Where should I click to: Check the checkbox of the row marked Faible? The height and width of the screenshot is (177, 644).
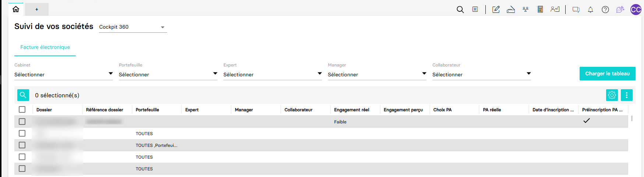22,122
